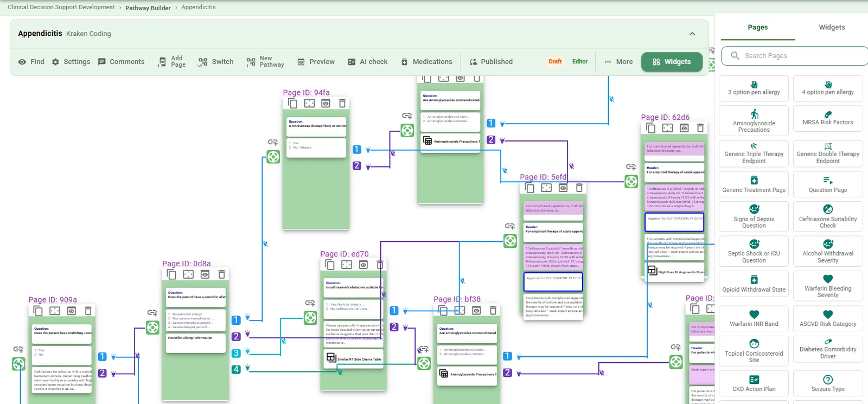Screen dimensions: 868x404
Task: Collapse the Appendicitis header panel
Action: (692, 34)
